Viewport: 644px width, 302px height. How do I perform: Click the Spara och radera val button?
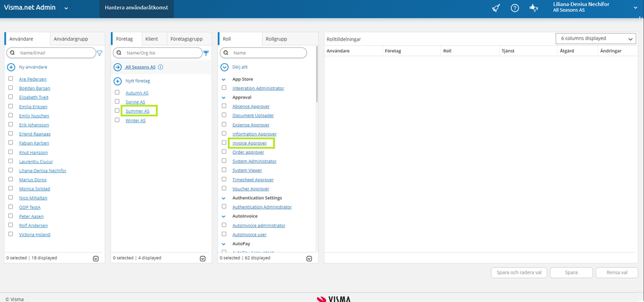(519, 273)
